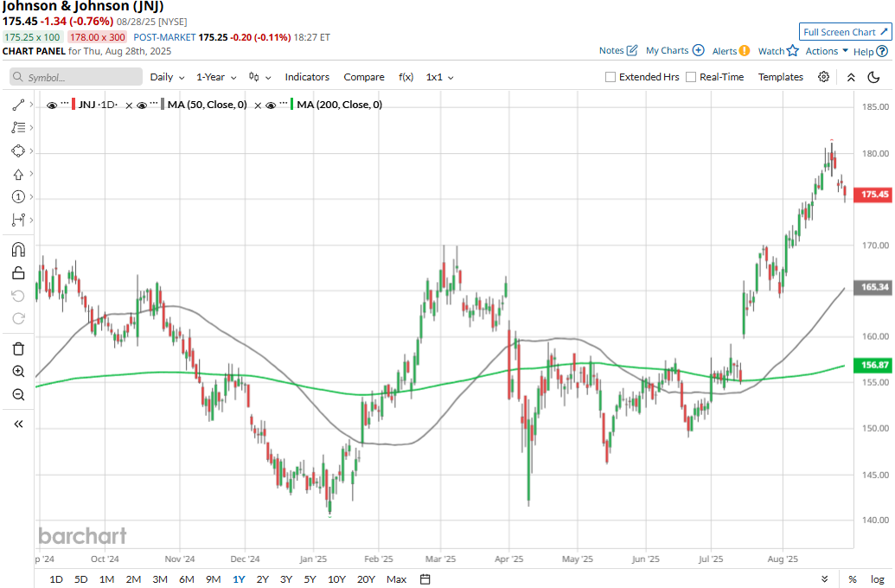Choose the shapes drawing tool
The image size is (895, 588).
[18, 150]
